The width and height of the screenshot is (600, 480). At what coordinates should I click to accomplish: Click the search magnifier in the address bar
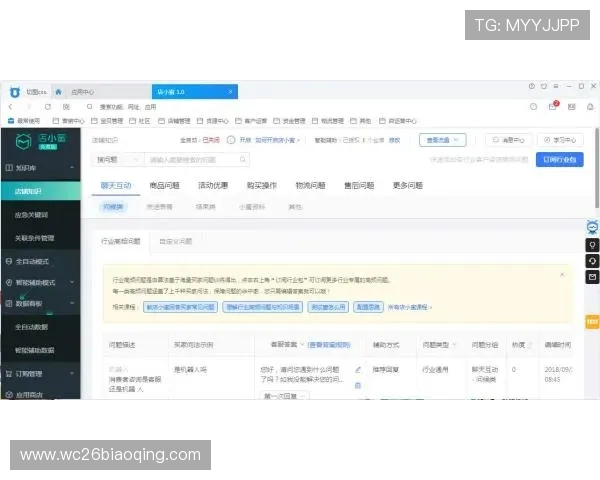[90, 106]
